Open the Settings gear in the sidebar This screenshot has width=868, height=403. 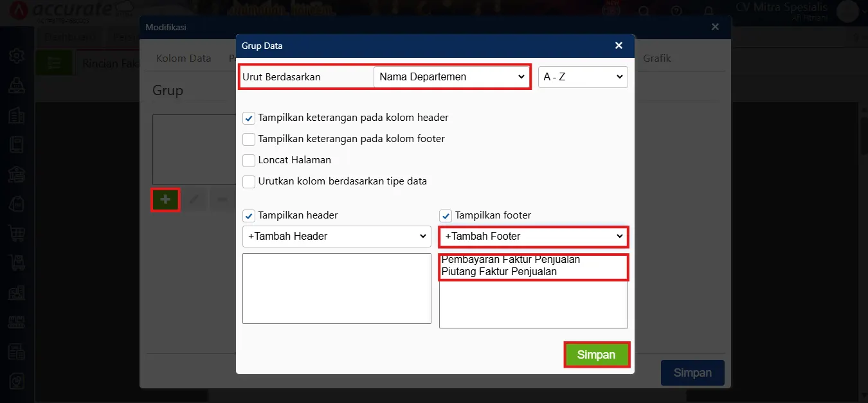16,56
